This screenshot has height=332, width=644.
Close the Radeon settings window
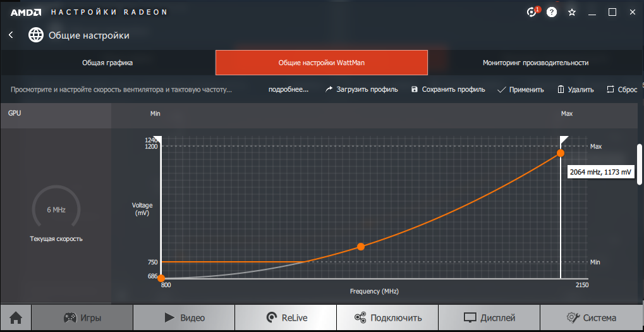pos(633,12)
